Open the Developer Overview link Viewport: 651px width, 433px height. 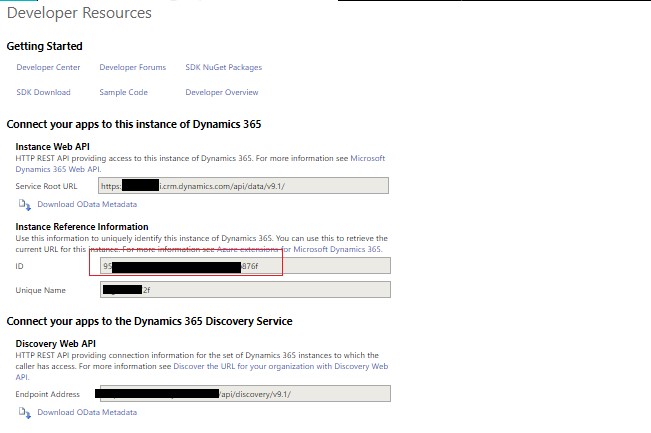[222, 92]
